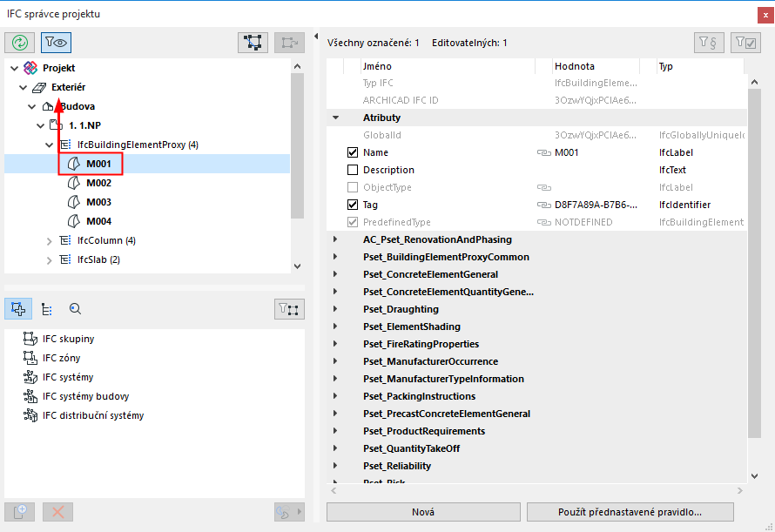Expand Pset_FireRatingProperties group

(x=335, y=344)
